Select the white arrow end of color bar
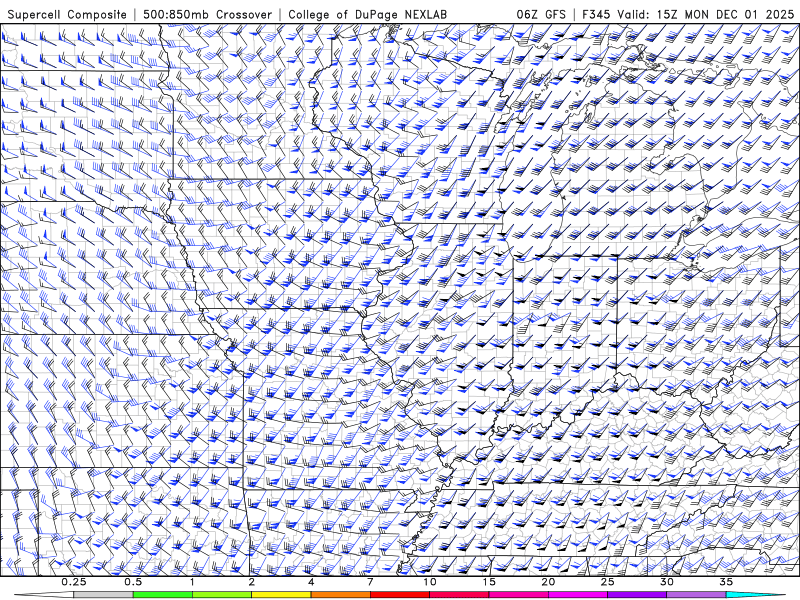This screenshot has width=800, height=600. [45, 595]
